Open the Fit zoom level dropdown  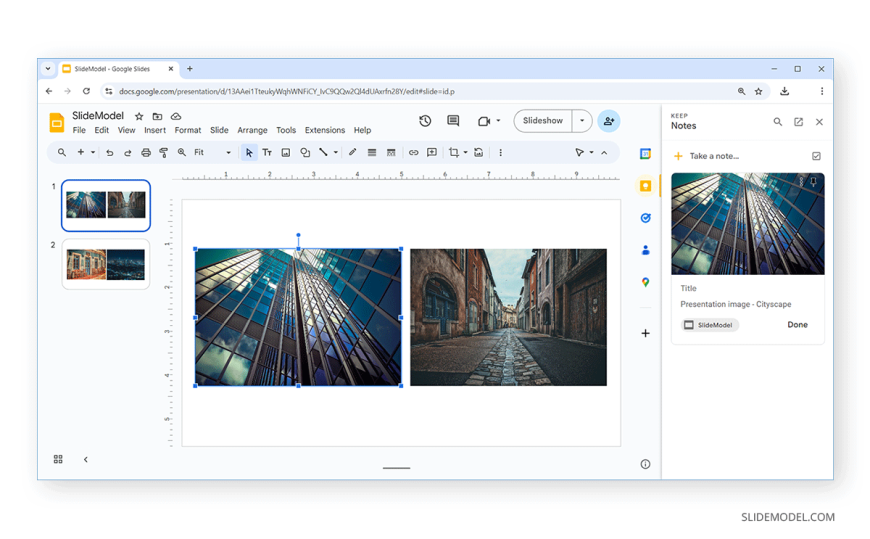213,152
